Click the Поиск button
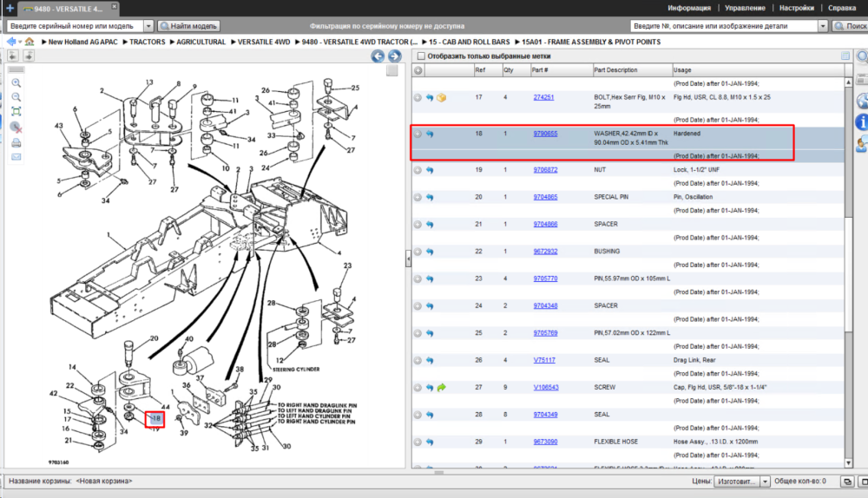Screen dimensions: 868x498 pos(851,26)
